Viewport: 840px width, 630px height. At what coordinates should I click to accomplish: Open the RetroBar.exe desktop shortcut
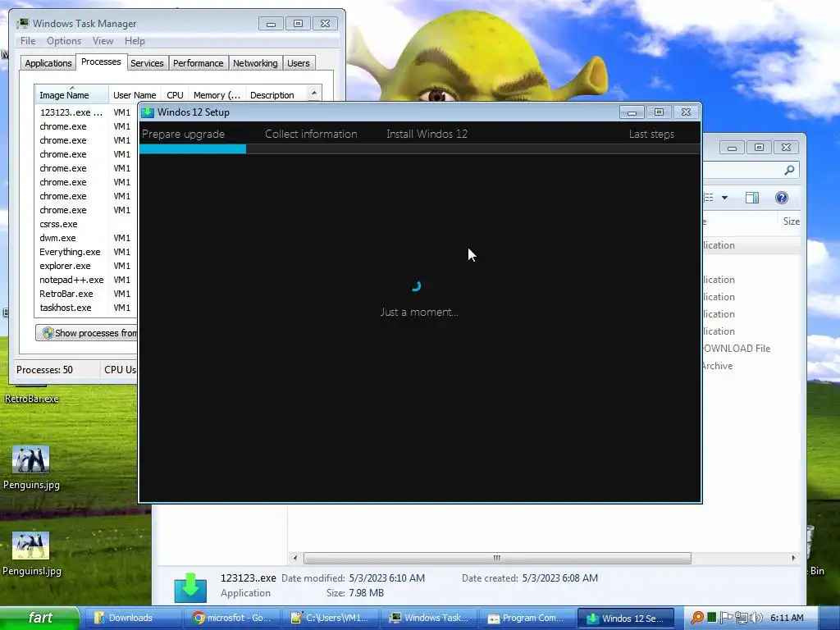[31, 398]
